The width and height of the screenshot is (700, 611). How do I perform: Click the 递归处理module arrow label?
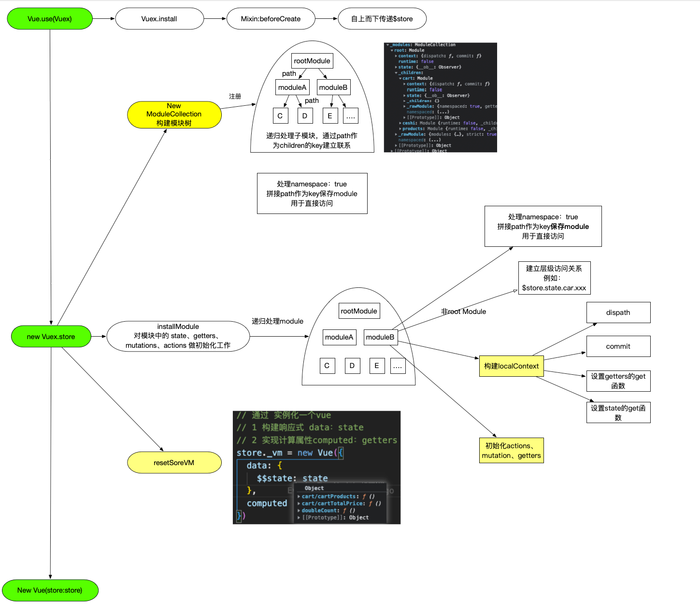pos(277,321)
